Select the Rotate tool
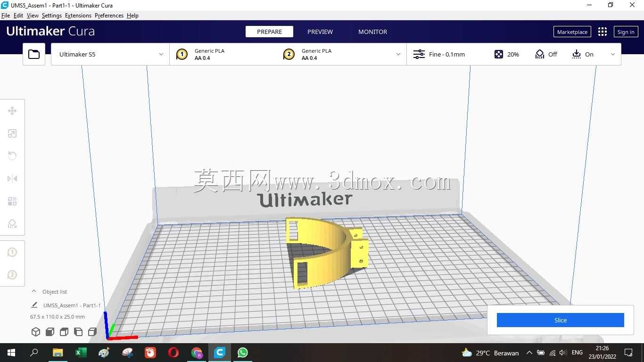Image resolution: width=644 pixels, height=362 pixels. (12, 156)
